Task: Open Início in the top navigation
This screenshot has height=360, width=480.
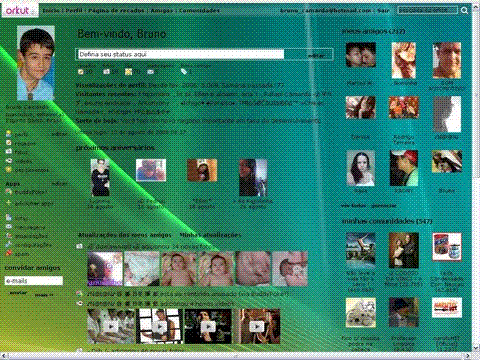Action: click(51, 11)
